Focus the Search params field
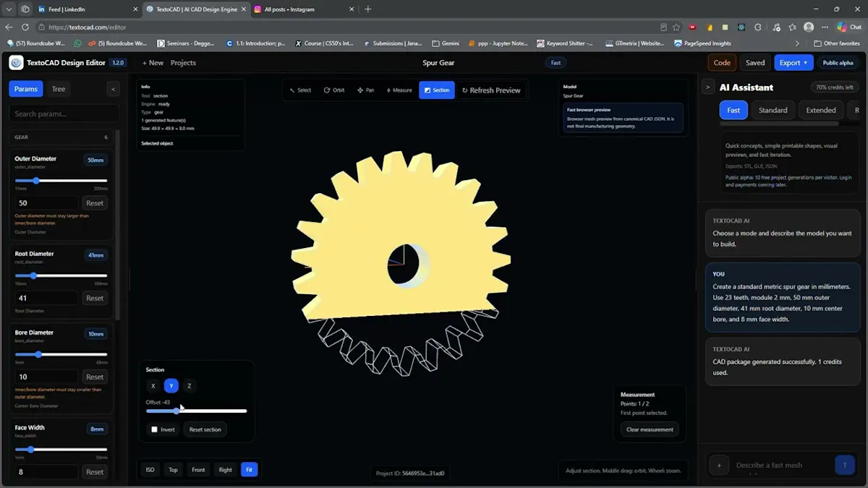868x488 pixels. (x=64, y=114)
